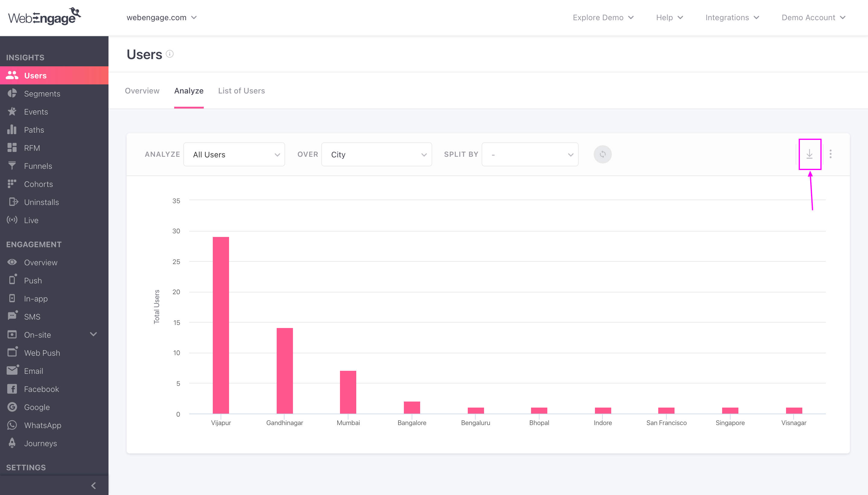The image size is (868, 495).
Task: Open the Cohorts icon in sidebar
Action: pos(13,184)
